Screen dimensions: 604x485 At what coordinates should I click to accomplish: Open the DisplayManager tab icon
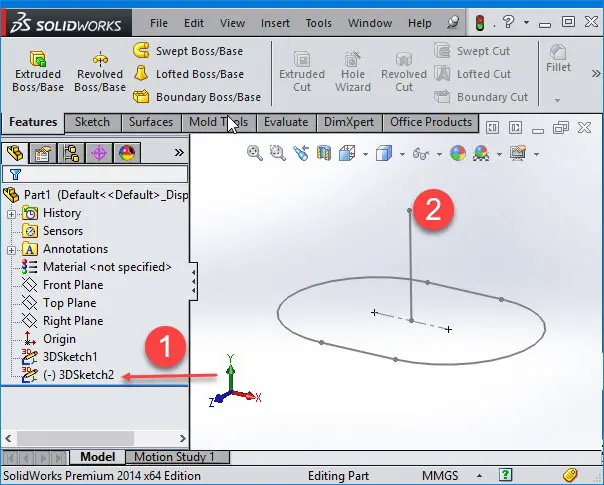tap(127, 153)
